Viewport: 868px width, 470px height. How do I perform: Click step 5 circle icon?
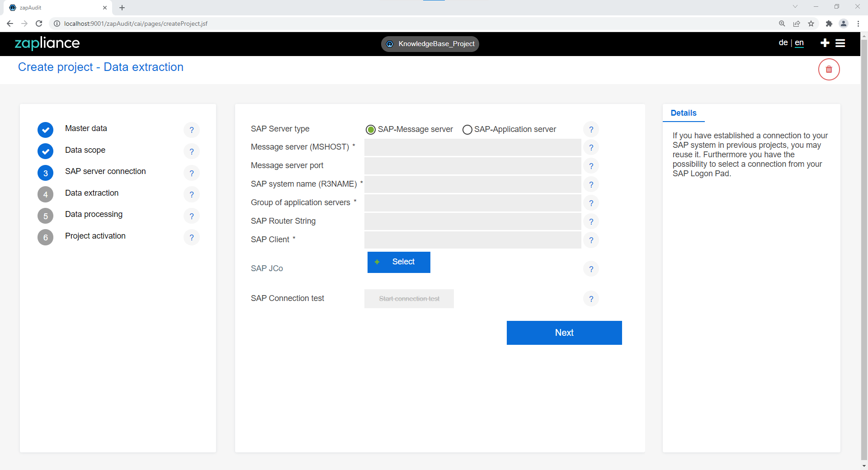click(45, 216)
